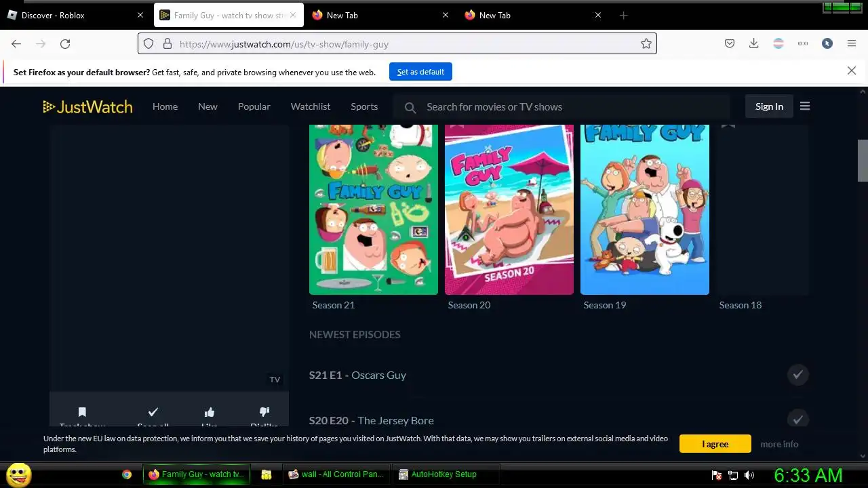
Task: Go back using the browser back arrow
Action: click(x=16, y=43)
